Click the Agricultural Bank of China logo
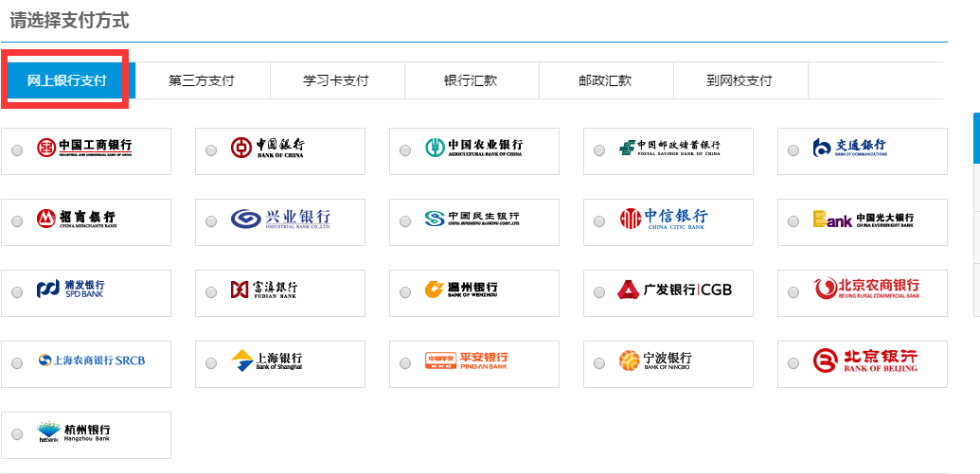Image resolution: width=980 pixels, height=474 pixels. point(473,148)
